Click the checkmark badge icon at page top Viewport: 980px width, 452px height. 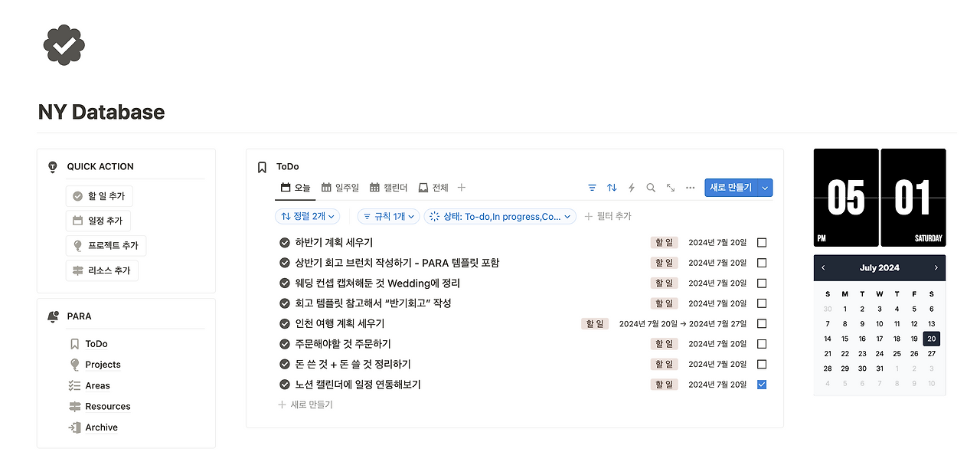point(64,46)
